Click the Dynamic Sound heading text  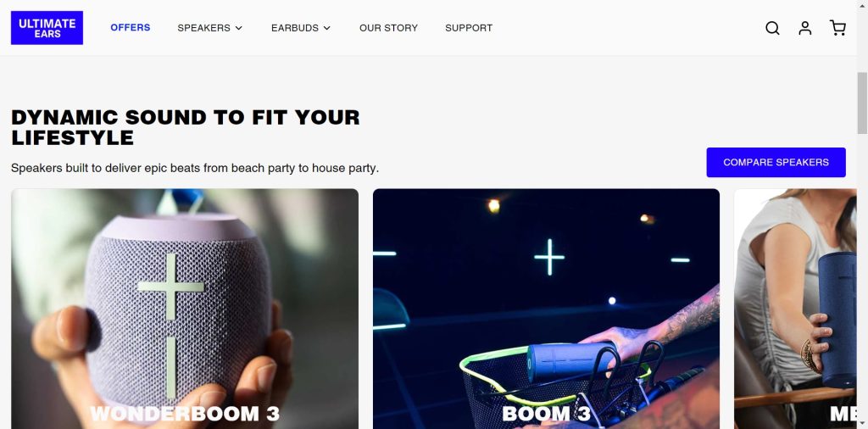tap(186, 127)
